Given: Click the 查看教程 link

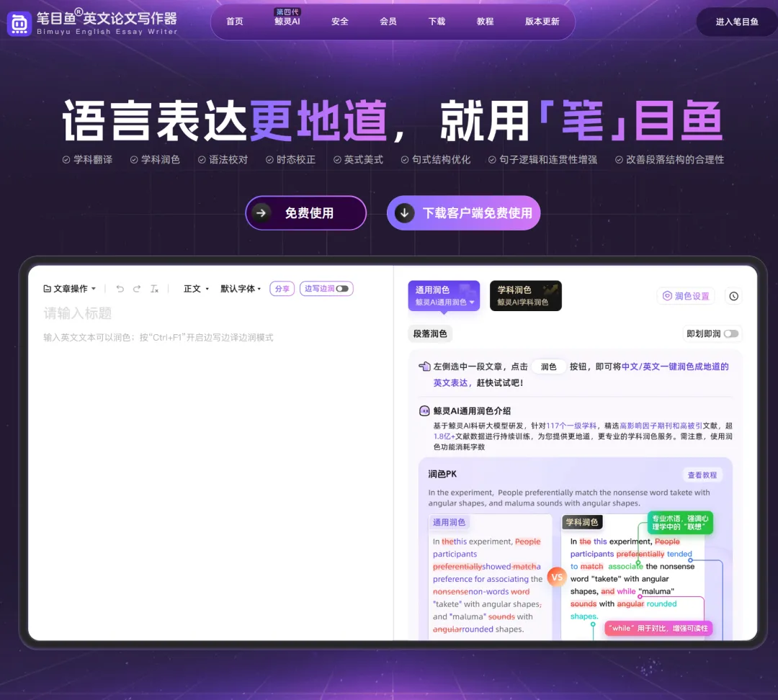Looking at the screenshot, I should [702, 475].
